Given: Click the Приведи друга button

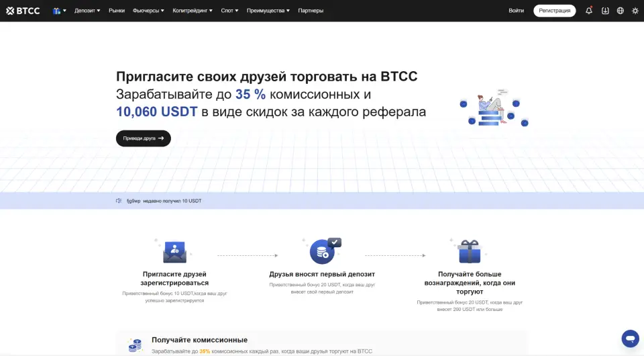Looking at the screenshot, I should point(144,138).
